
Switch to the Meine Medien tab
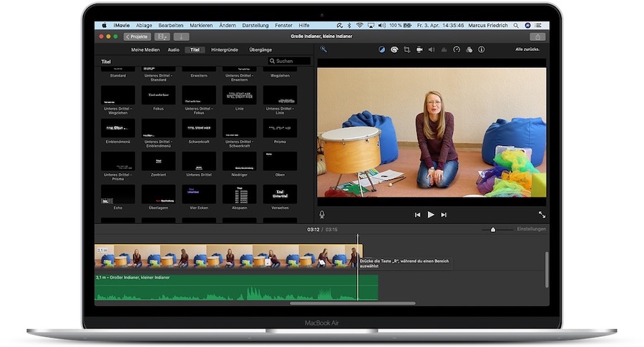(x=145, y=49)
